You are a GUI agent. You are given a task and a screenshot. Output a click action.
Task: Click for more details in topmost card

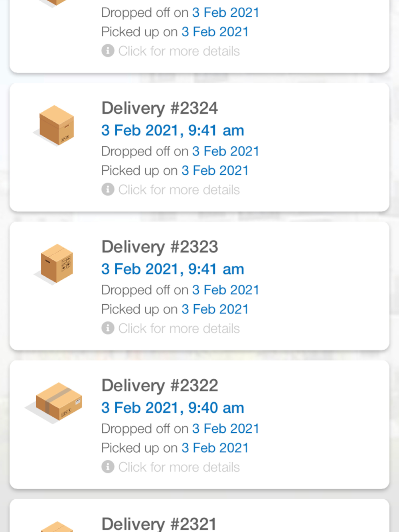pos(179,51)
